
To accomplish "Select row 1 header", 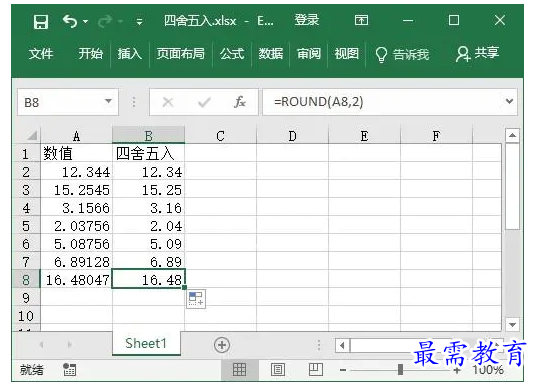I will coord(26,154).
